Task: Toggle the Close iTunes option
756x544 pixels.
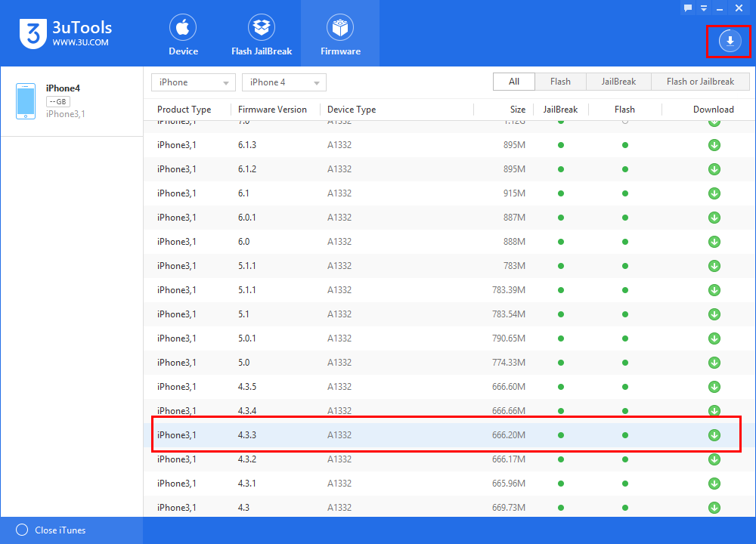Action: click(x=22, y=530)
